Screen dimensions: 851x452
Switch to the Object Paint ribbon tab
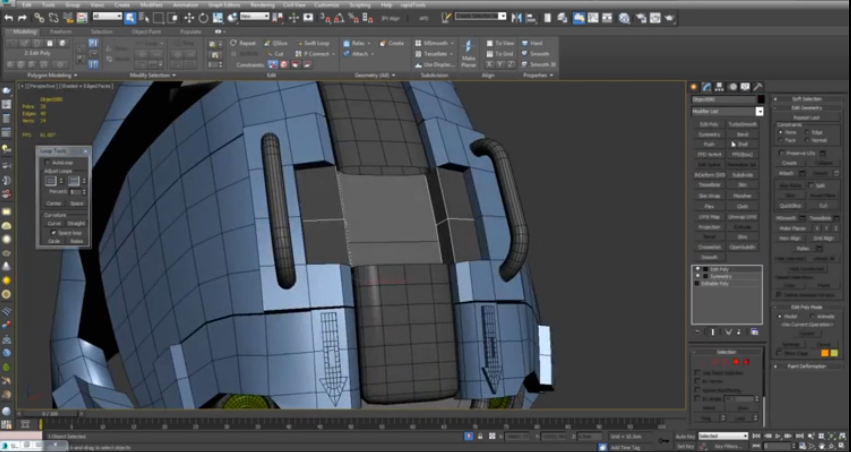click(x=146, y=32)
